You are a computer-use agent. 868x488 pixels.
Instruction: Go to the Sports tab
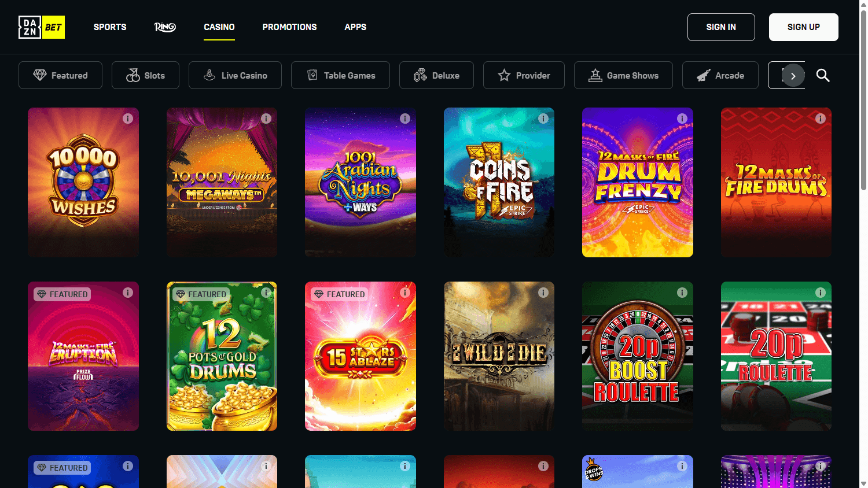110,27
